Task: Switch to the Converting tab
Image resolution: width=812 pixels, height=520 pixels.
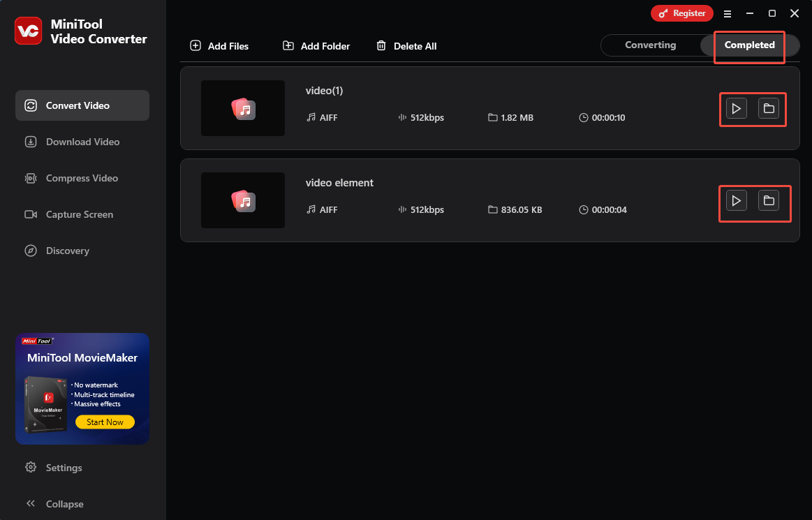Action: point(651,45)
